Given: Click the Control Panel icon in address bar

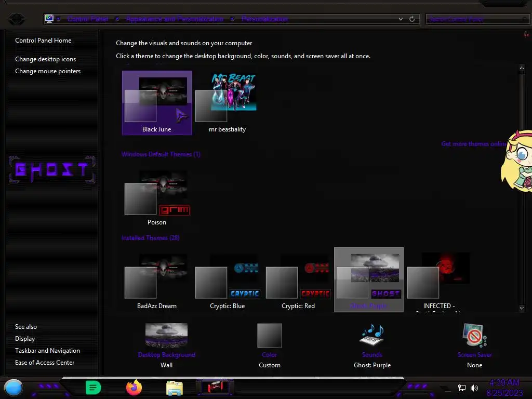Looking at the screenshot, I should tap(49, 19).
